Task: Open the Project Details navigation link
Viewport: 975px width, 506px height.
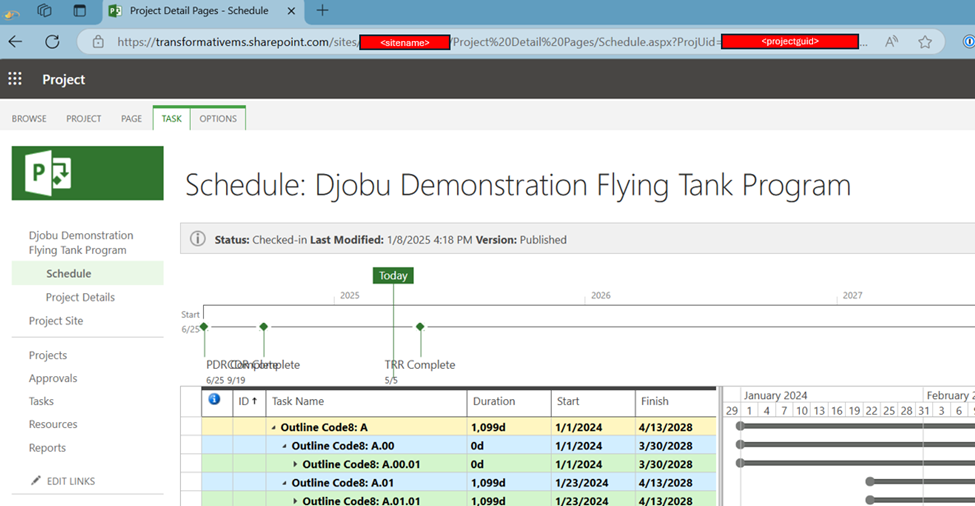Action: (x=80, y=297)
